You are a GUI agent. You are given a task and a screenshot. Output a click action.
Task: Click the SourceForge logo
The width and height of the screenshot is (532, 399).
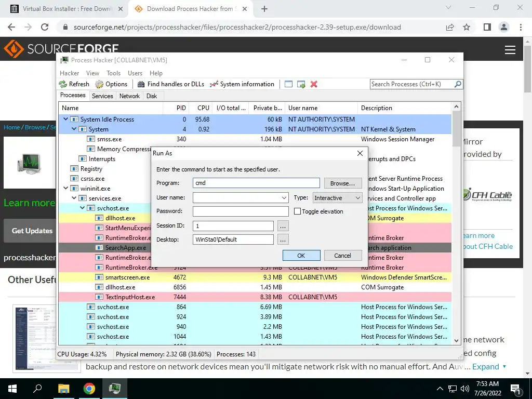click(x=61, y=48)
